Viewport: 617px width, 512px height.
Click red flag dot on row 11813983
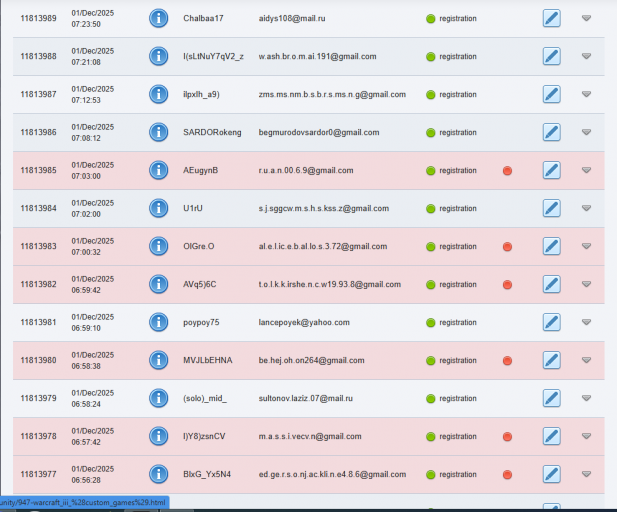coord(508,246)
